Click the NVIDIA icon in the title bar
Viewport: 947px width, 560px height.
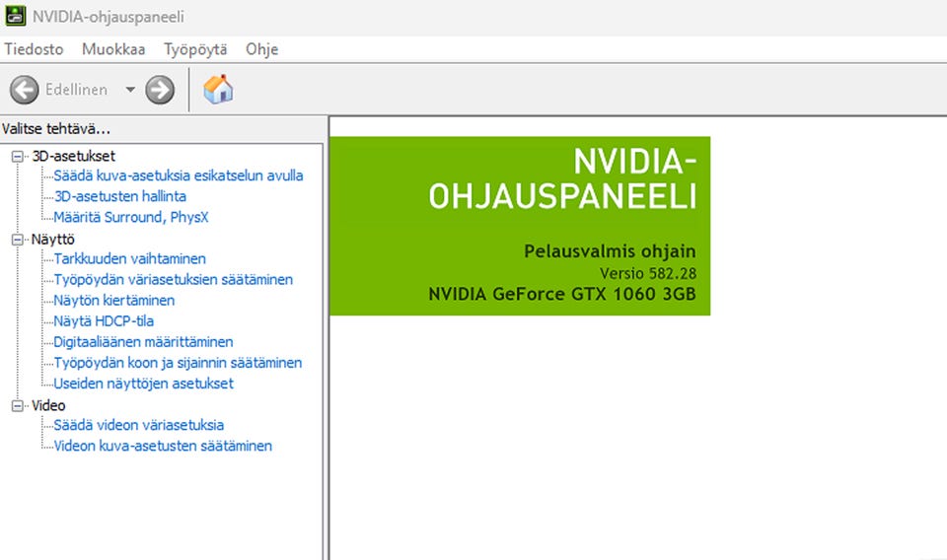[x=15, y=16]
